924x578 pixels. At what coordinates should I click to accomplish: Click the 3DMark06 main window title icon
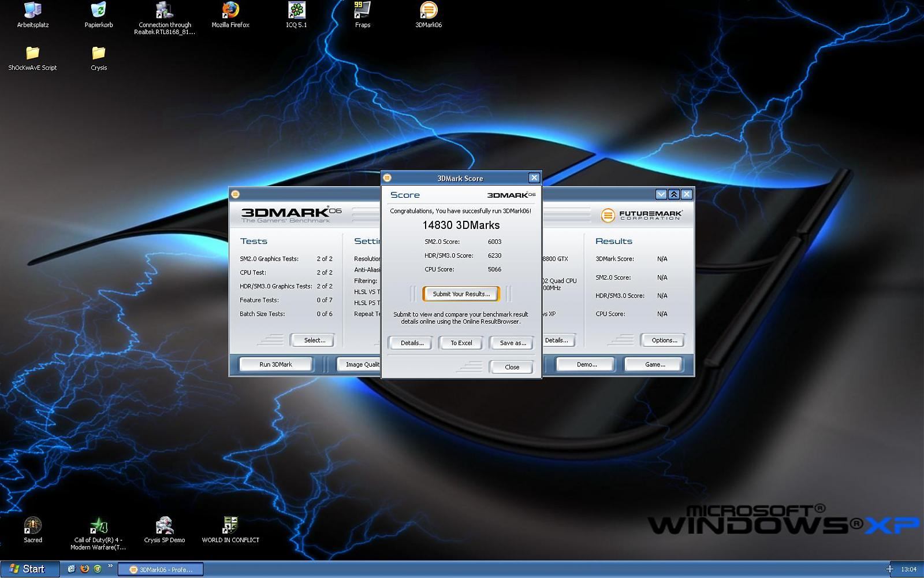coord(236,194)
